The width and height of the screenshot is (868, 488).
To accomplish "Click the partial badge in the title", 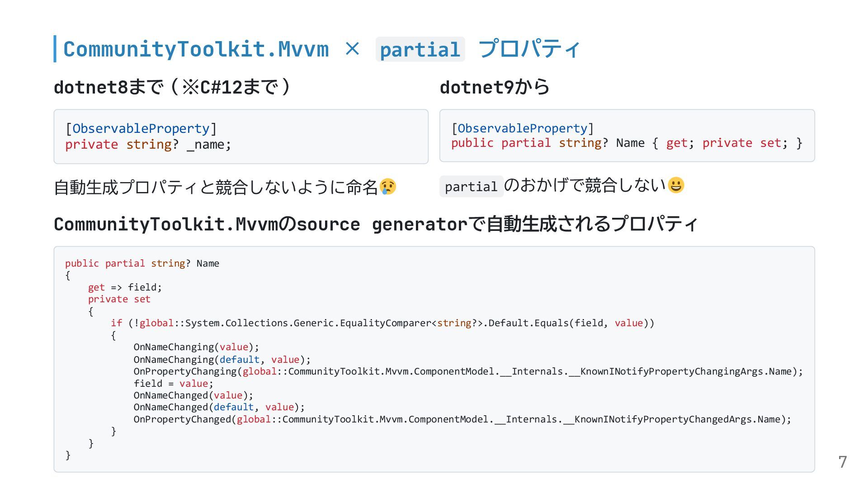I will (x=420, y=49).
